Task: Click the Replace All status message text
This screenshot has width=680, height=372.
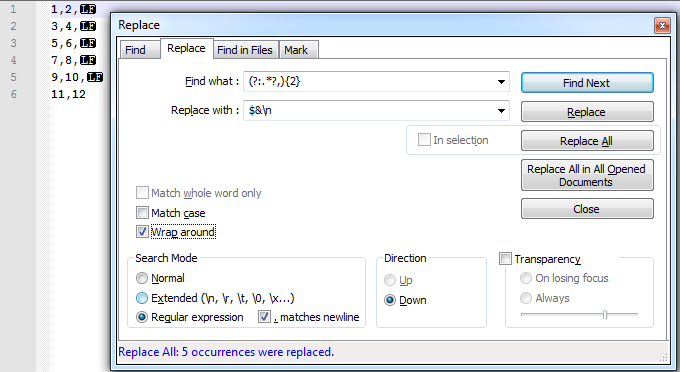Action: tap(226, 352)
